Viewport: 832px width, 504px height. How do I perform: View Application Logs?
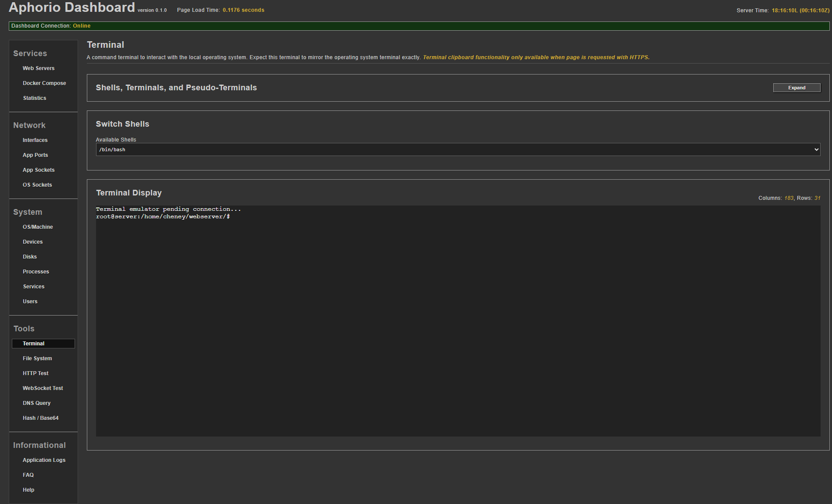[44, 460]
